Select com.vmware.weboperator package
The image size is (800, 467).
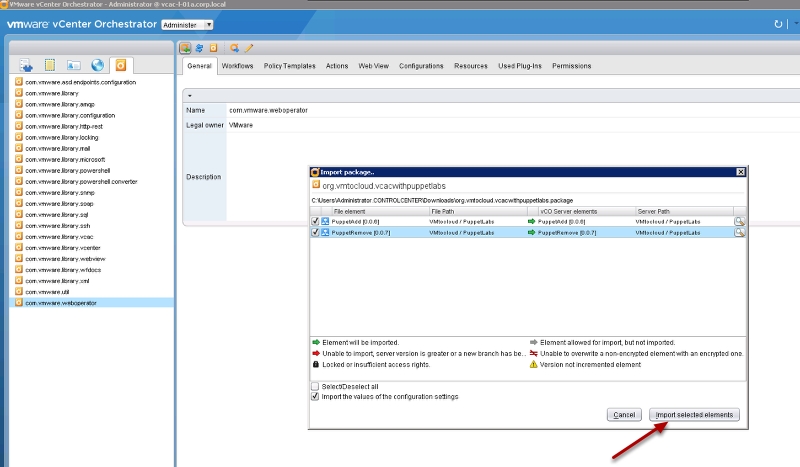tap(61, 303)
